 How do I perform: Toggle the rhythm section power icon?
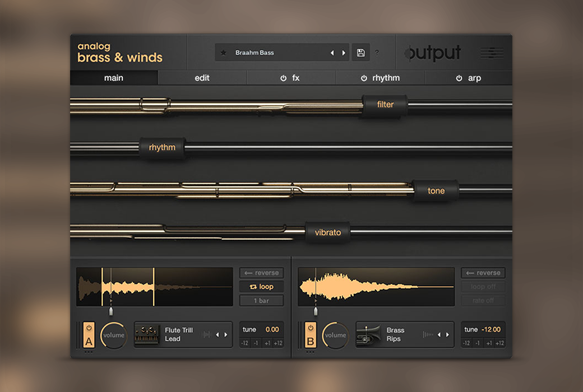point(364,78)
